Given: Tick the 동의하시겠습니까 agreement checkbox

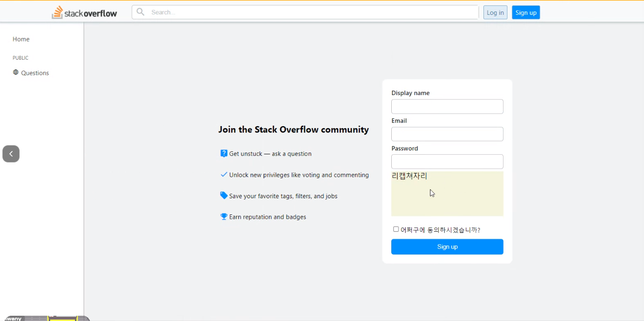Looking at the screenshot, I should pos(396,229).
